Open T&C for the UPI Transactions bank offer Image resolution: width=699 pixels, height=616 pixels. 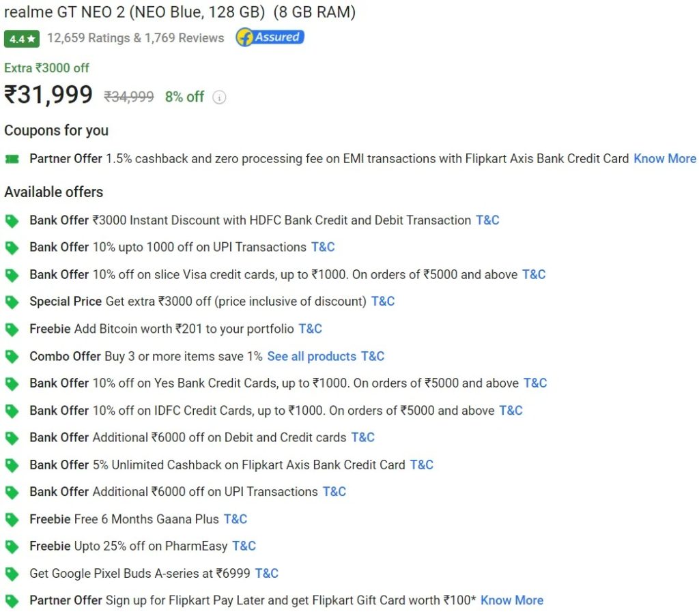323,247
